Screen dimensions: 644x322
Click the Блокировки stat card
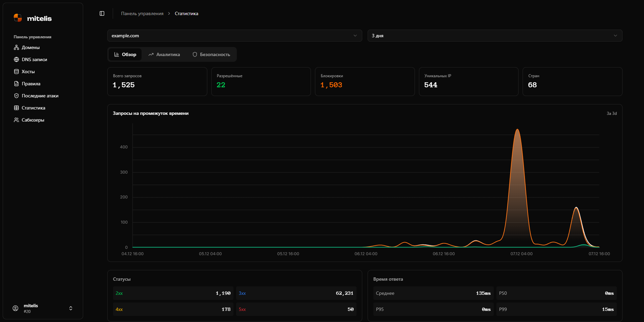coord(365,82)
